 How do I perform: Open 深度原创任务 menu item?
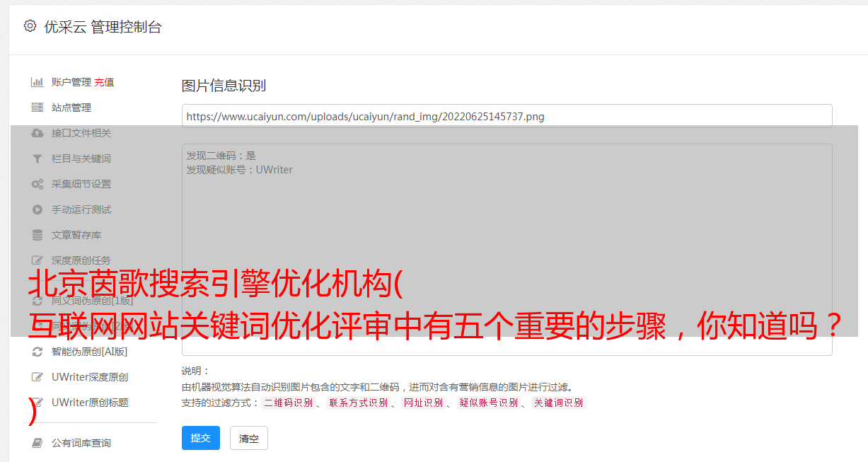pyautogui.click(x=81, y=260)
